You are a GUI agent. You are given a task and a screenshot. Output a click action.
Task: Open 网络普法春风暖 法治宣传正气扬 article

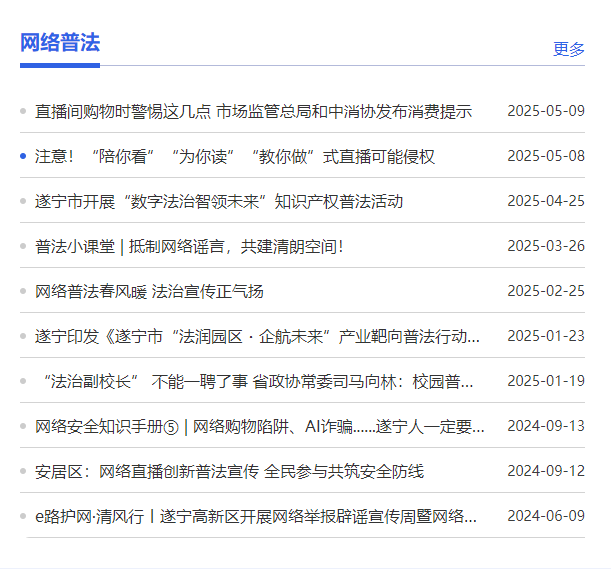click(149, 292)
